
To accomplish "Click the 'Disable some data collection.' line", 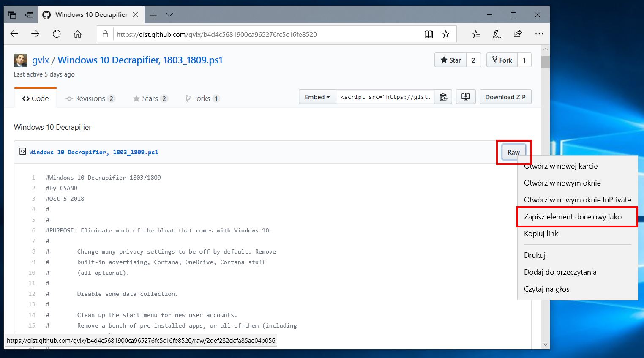I will (x=128, y=294).
